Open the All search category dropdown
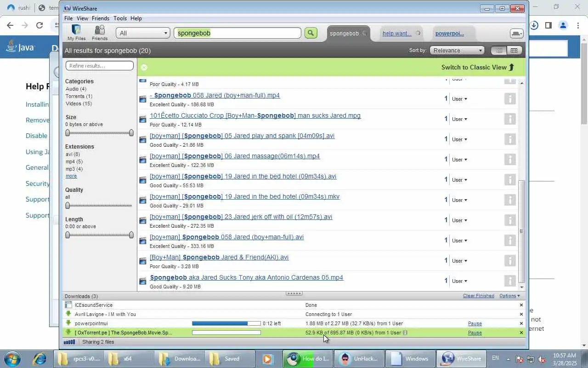 coord(143,33)
